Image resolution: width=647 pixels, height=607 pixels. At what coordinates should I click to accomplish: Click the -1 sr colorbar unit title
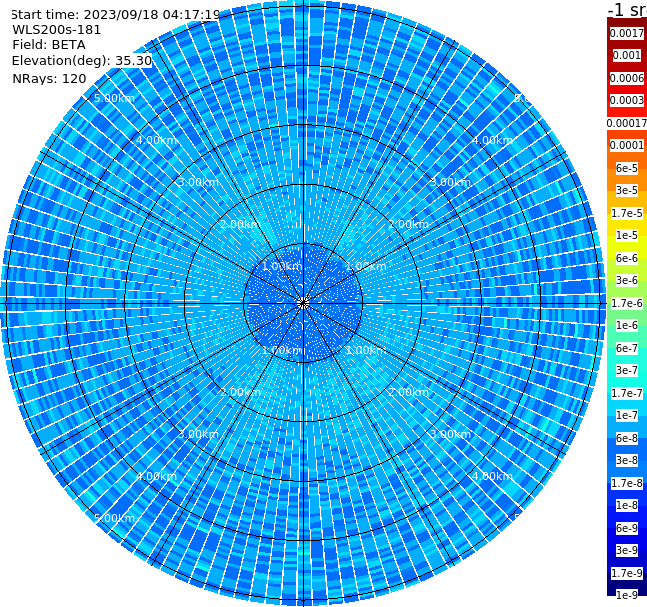tap(627, 9)
